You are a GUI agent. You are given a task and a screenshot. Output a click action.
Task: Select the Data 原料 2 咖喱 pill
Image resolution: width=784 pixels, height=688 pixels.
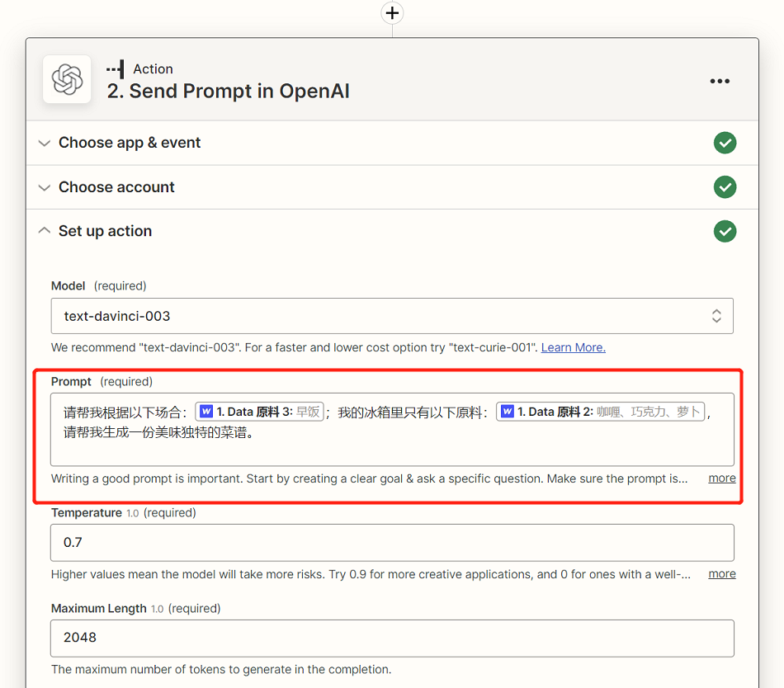point(601,412)
